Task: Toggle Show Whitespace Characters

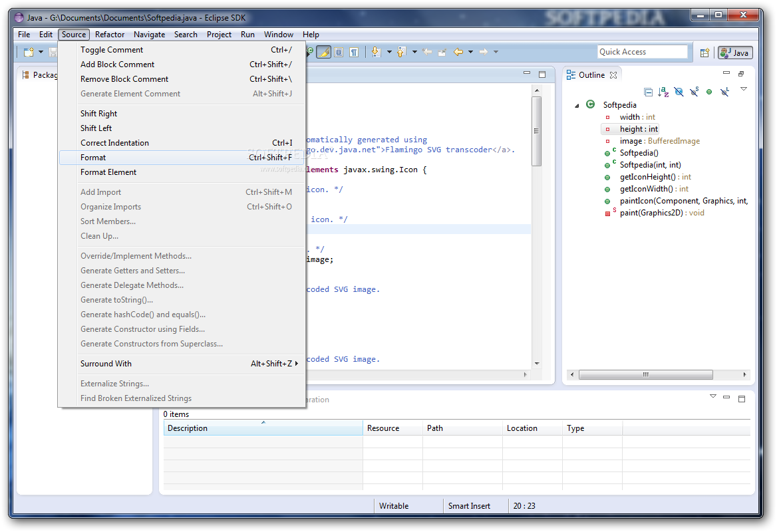Action: [x=354, y=52]
